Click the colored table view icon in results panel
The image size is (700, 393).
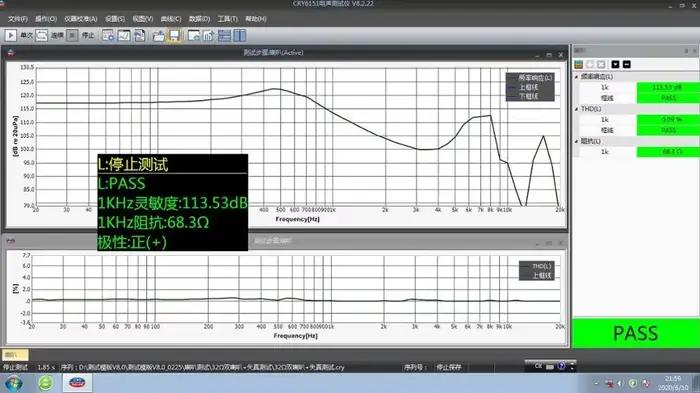[579, 64]
